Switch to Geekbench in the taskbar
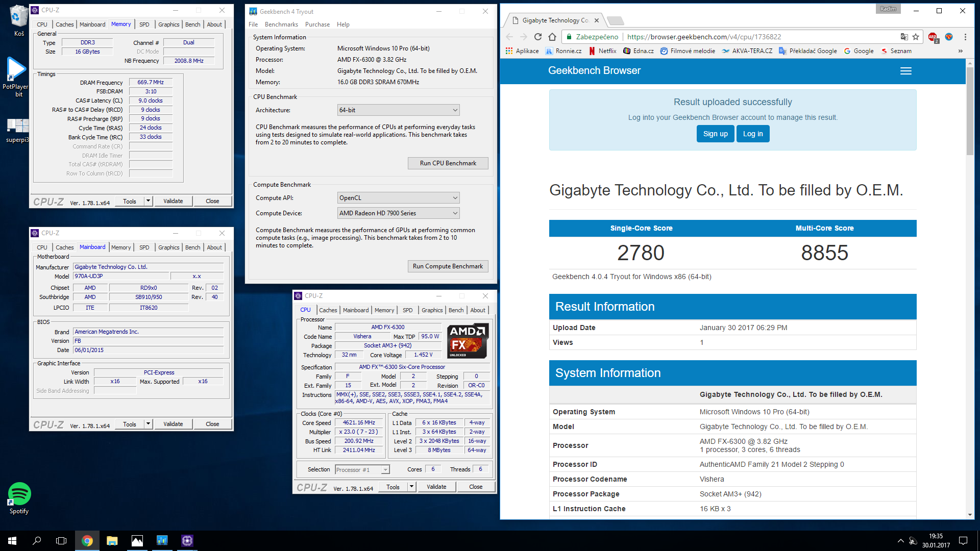 (x=162, y=541)
